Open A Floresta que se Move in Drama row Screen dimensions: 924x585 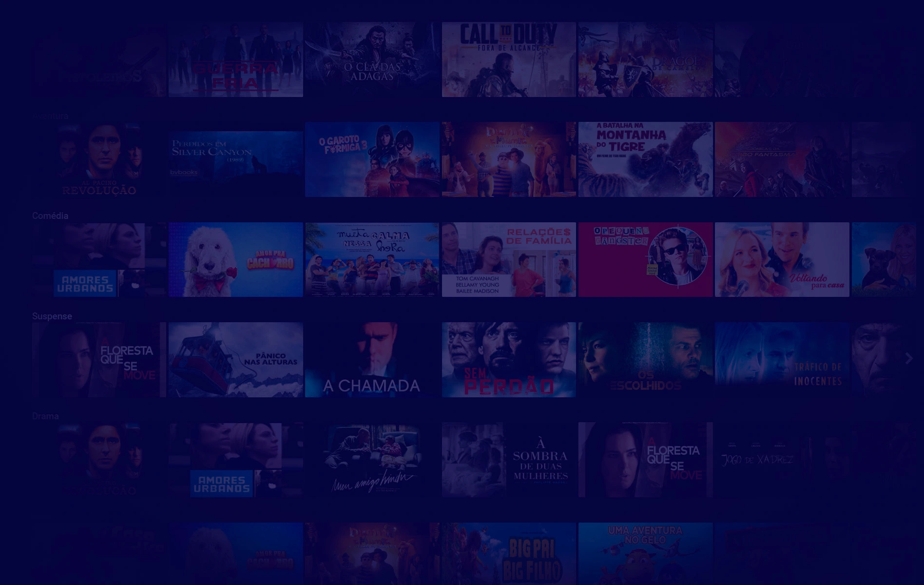[x=646, y=460]
